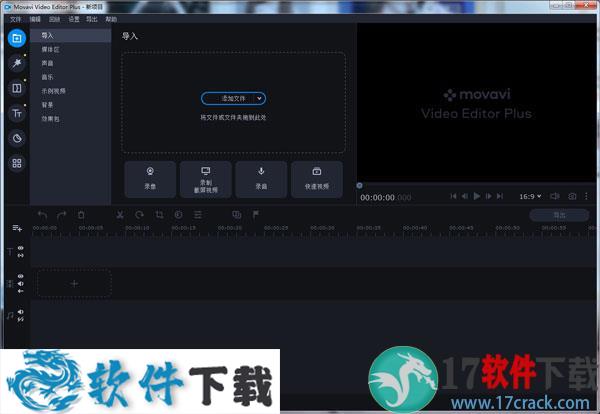Mute the audio track speaker
Image resolution: width=600 pixels, height=414 pixels.
(21, 312)
